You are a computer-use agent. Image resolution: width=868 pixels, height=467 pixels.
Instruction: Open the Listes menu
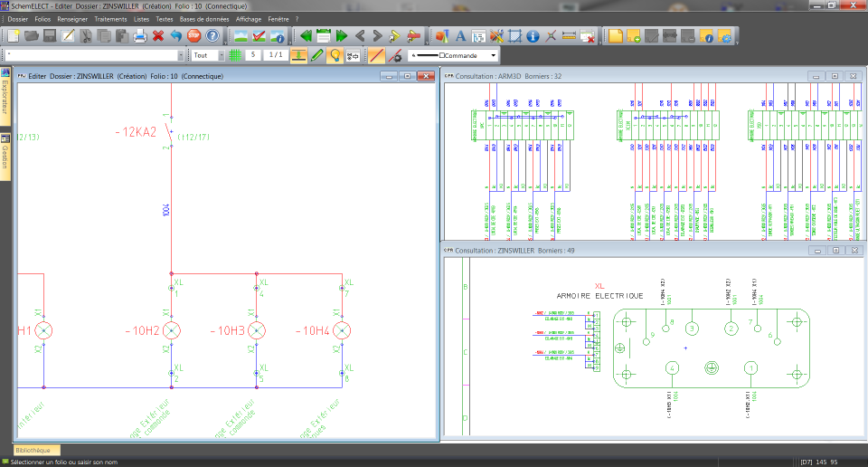[141, 19]
